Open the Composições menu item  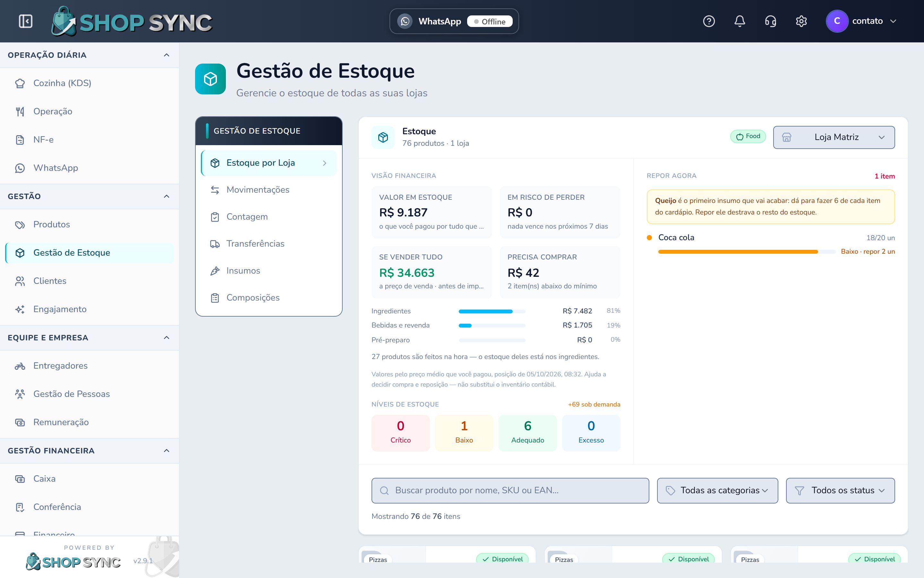coord(269,298)
